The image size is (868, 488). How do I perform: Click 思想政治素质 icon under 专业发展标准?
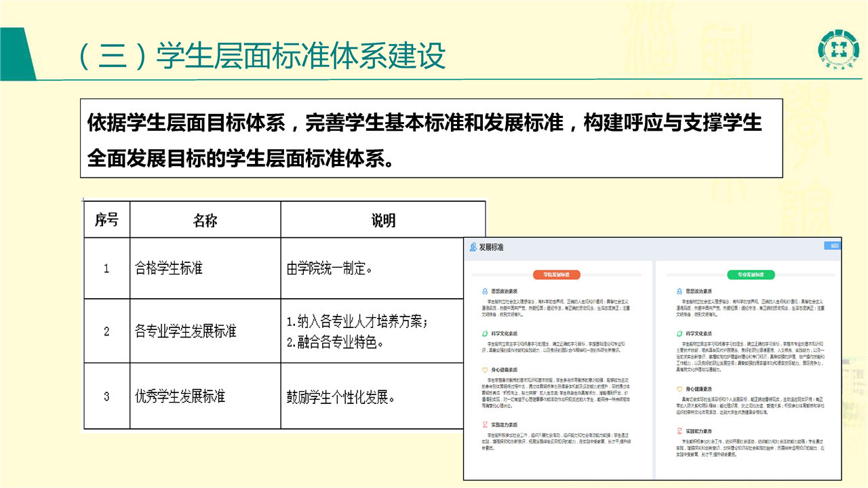pyautogui.click(x=679, y=290)
